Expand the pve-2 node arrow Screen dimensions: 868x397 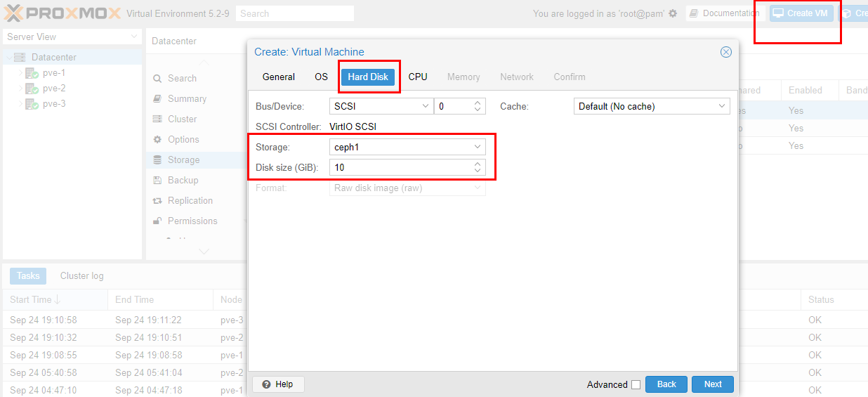click(20, 89)
